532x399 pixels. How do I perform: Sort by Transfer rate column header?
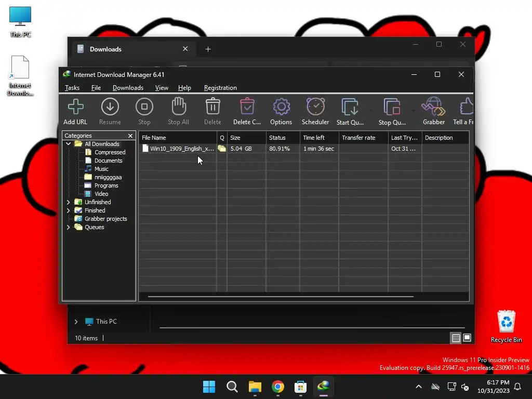click(363, 138)
